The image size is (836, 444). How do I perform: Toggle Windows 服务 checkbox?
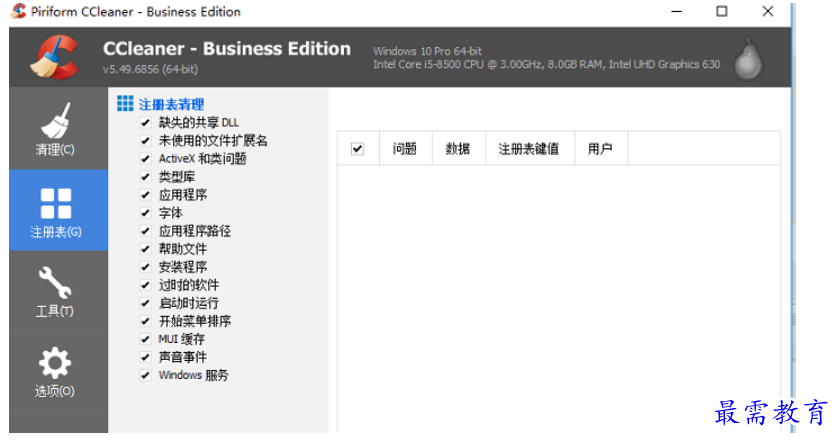tap(145, 375)
